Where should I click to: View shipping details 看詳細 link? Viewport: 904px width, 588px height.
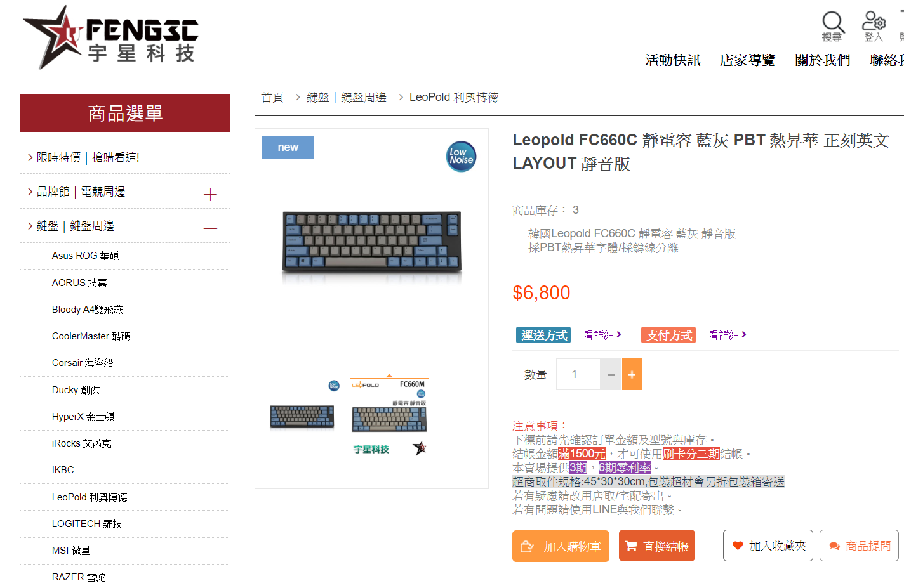pos(602,335)
